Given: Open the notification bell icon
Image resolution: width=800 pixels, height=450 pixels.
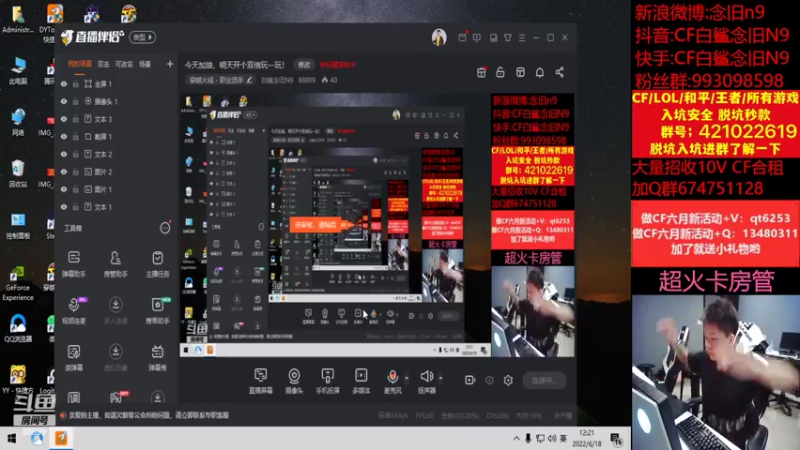Looking at the screenshot, I should (x=540, y=72).
